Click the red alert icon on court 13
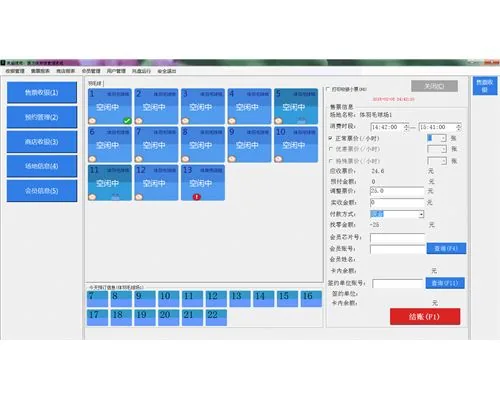Screen dimensions: 500x400 [197, 197]
